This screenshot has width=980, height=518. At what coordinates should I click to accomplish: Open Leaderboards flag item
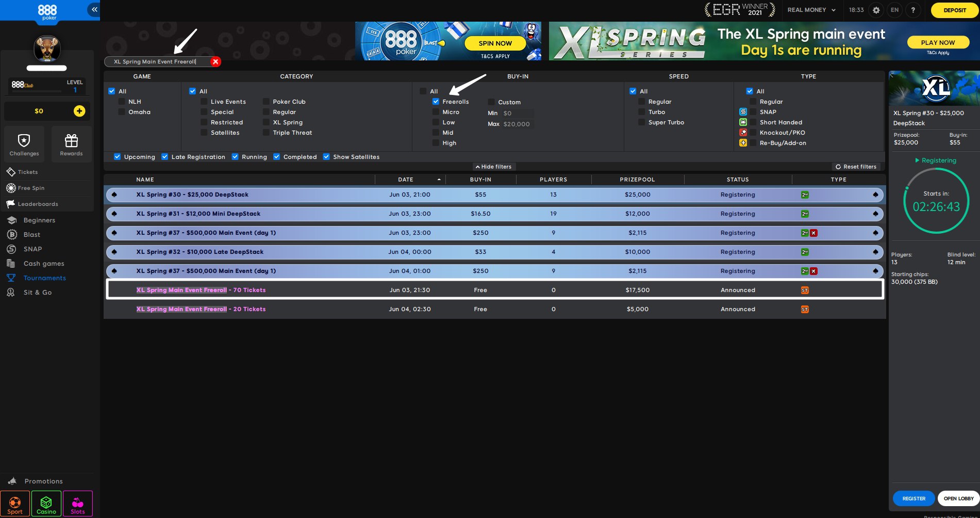[32, 204]
